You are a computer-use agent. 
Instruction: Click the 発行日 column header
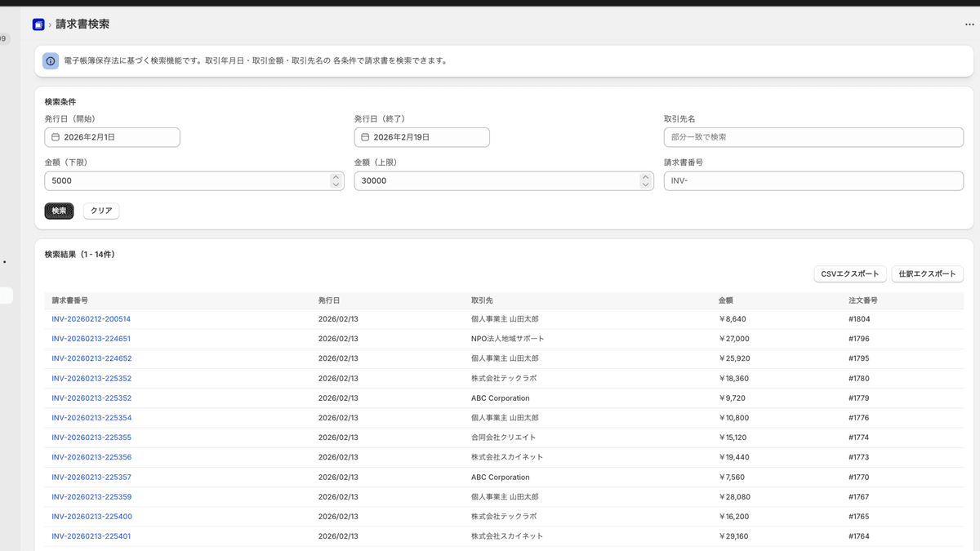(x=329, y=300)
